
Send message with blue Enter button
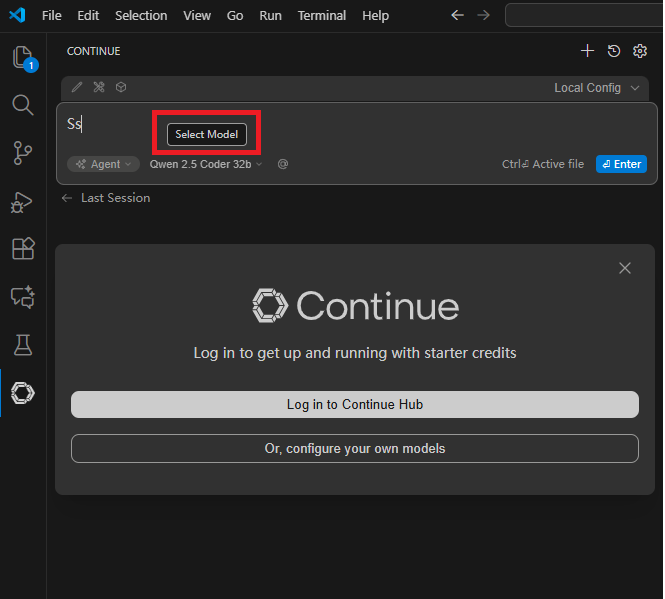621,164
